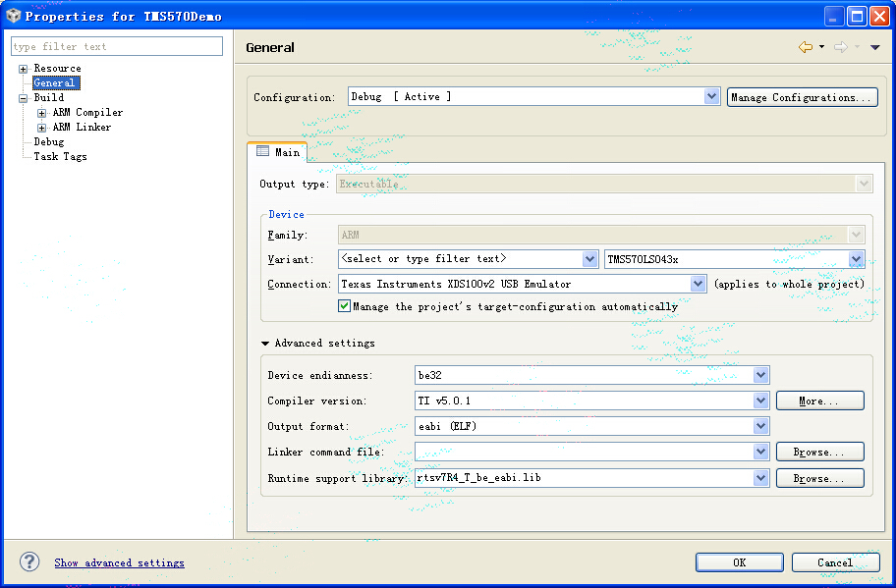Open the Runtime support library dropdown arrow
Image resolution: width=896 pixels, height=588 pixels.
click(760, 478)
